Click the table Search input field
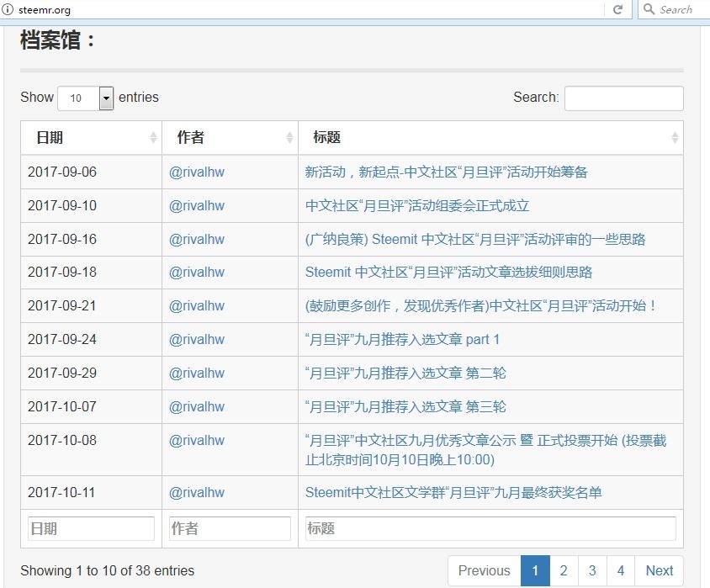 click(623, 98)
